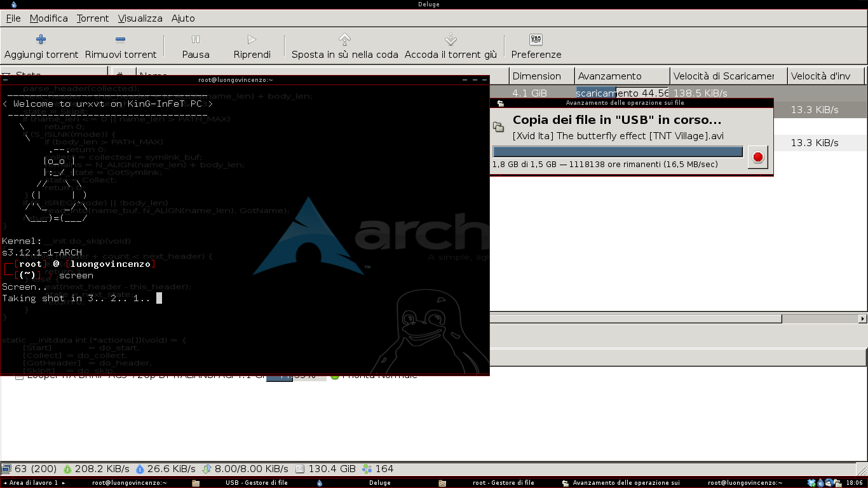Viewport: 868px width, 488px height.
Task: Open the Visualizza menu
Action: pyautogui.click(x=140, y=18)
